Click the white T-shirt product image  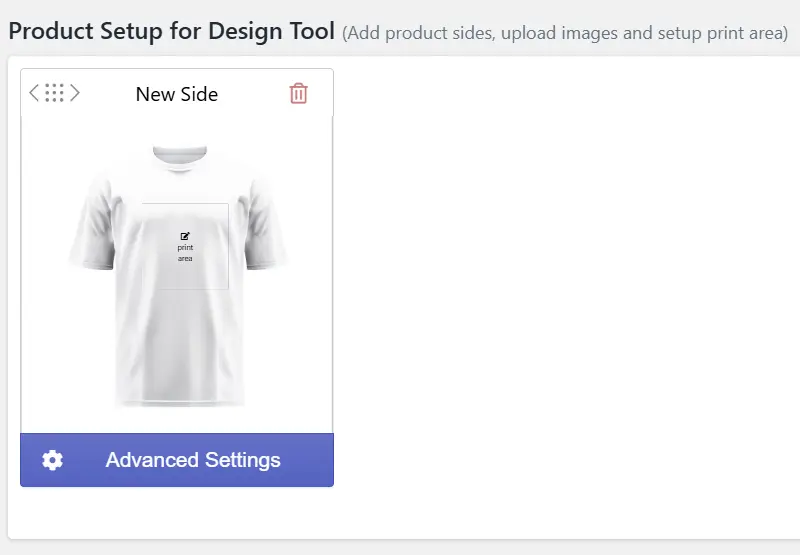click(x=178, y=276)
